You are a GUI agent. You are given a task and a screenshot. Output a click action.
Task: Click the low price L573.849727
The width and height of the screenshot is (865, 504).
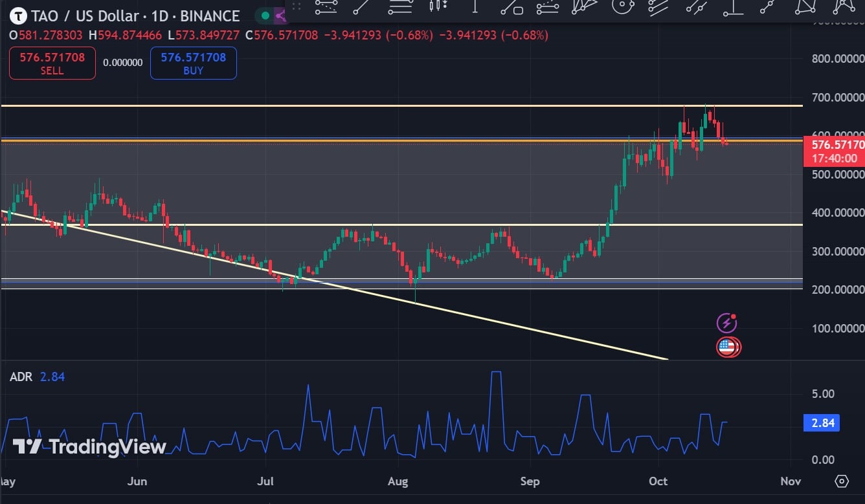(x=203, y=35)
